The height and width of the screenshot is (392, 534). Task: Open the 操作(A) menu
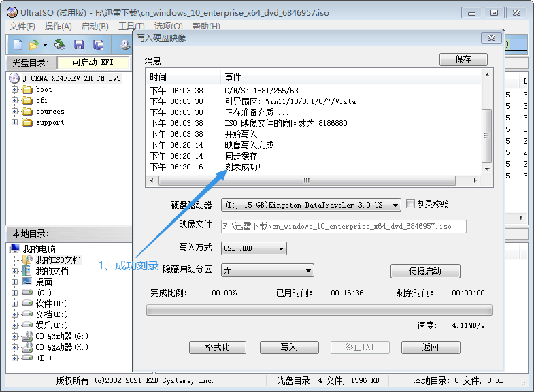click(59, 27)
